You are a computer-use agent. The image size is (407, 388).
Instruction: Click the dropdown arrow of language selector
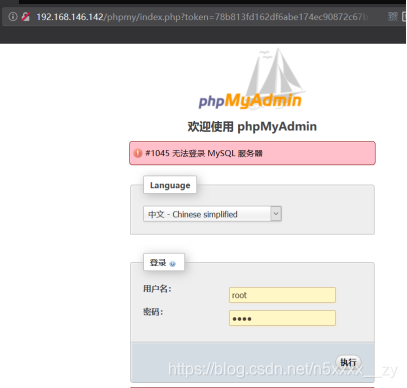pyautogui.click(x=276, y=214)
